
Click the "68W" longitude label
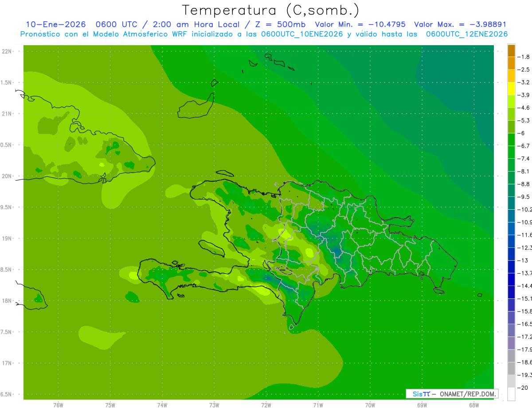(x=474, y=405)
